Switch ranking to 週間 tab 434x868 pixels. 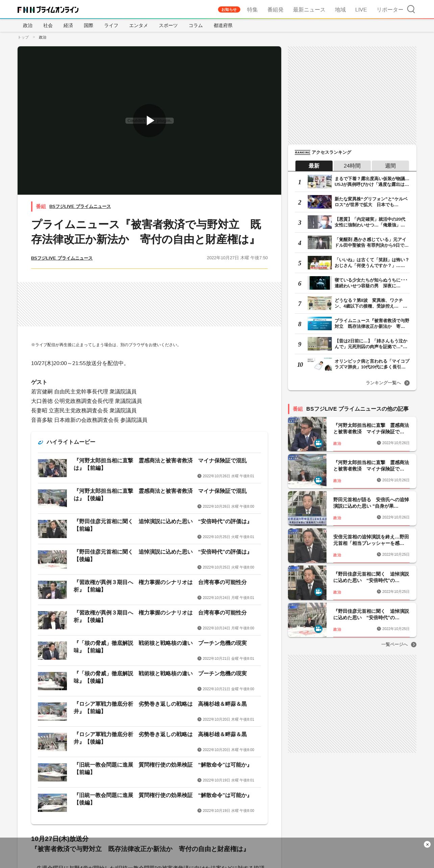click(x=390, y=166)
